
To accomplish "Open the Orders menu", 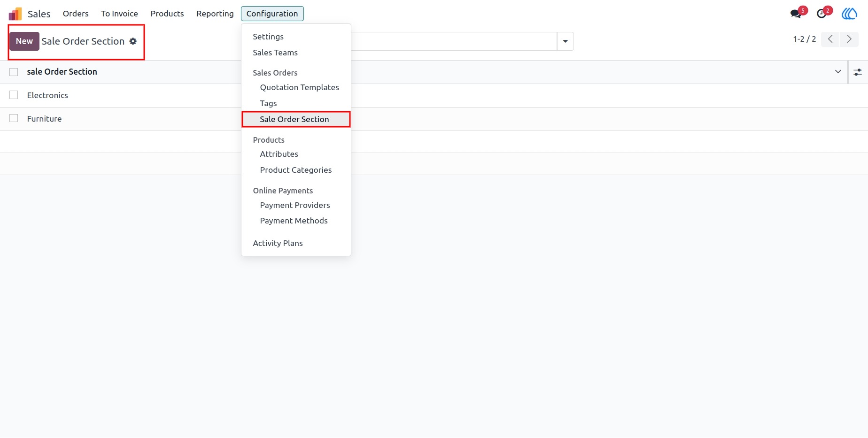I will pos(76,14).
